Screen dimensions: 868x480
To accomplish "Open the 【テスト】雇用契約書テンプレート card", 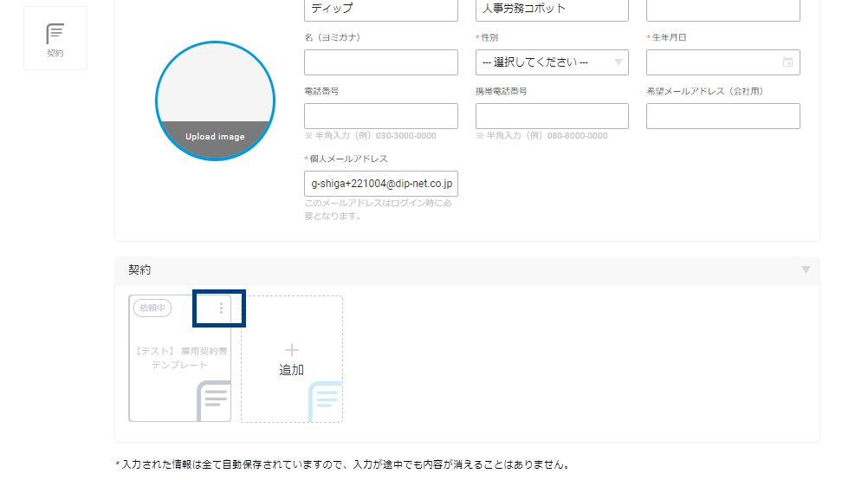I will click(x=180, y=358).
